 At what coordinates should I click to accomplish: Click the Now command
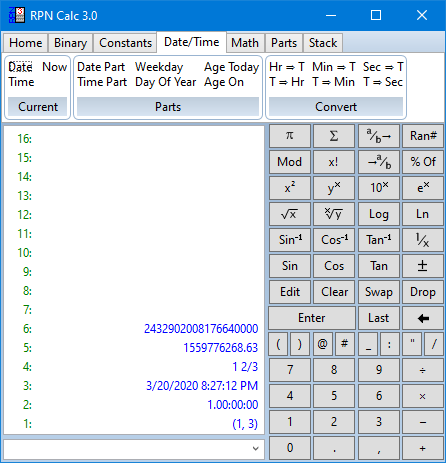pyautogui.click(x=55, y=67)
